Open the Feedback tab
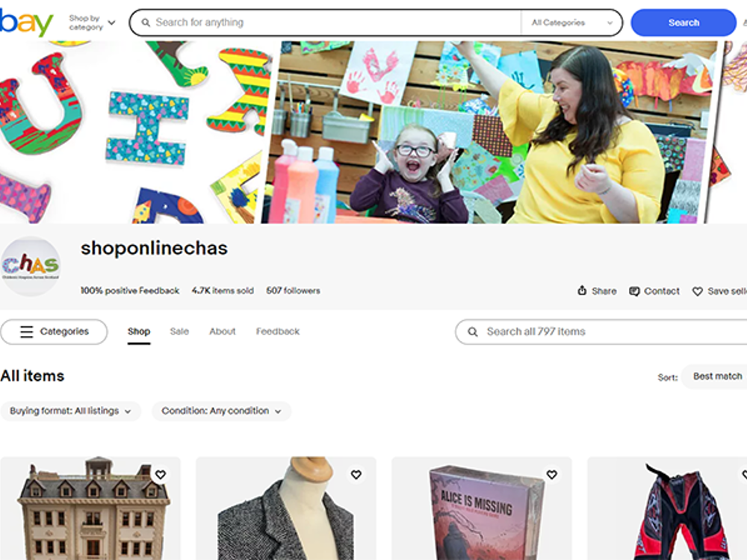Viewport: 747px width, 560px height. tap(278, 332)
